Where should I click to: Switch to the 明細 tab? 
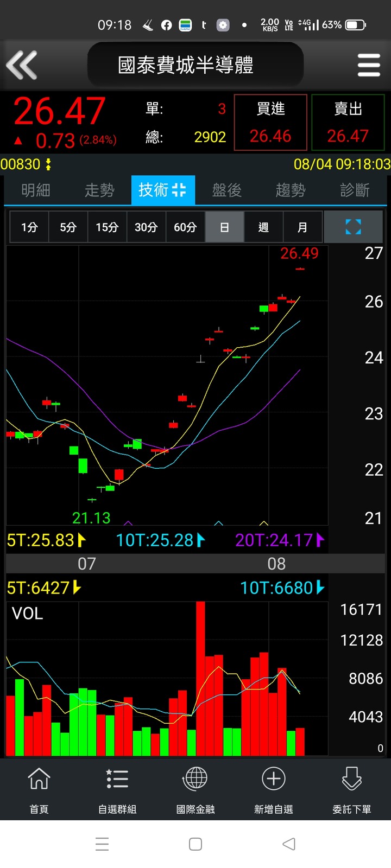(x=36, y=190)
